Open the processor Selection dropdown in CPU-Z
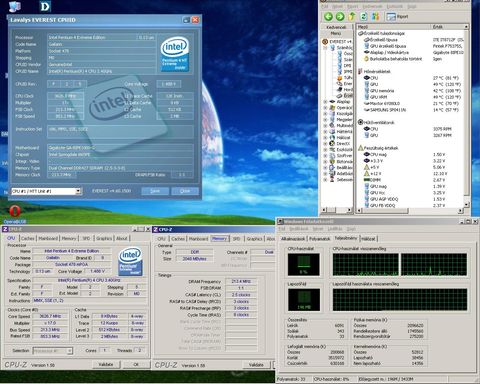Image resolution: width=480 pixels, height=384 pixels. click(69, 351)
